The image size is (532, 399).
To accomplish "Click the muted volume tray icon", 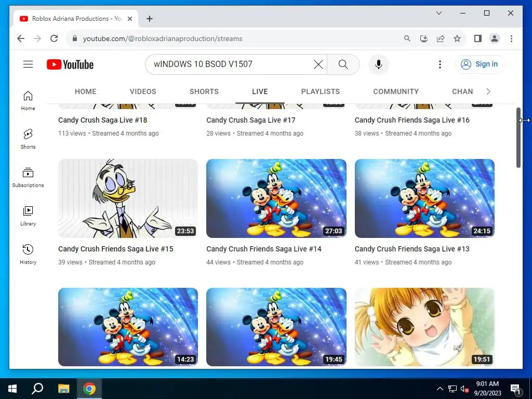I will point(464,389).
